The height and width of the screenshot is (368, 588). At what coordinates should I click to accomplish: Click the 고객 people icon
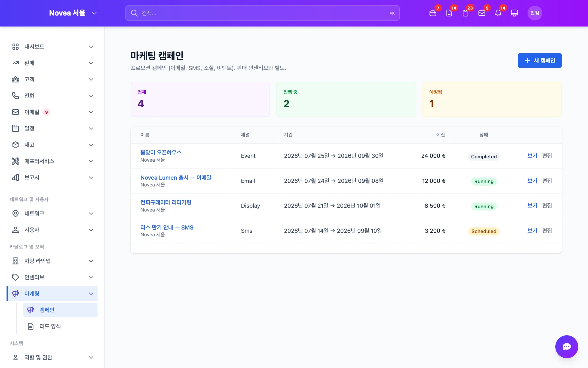[16, 79]
